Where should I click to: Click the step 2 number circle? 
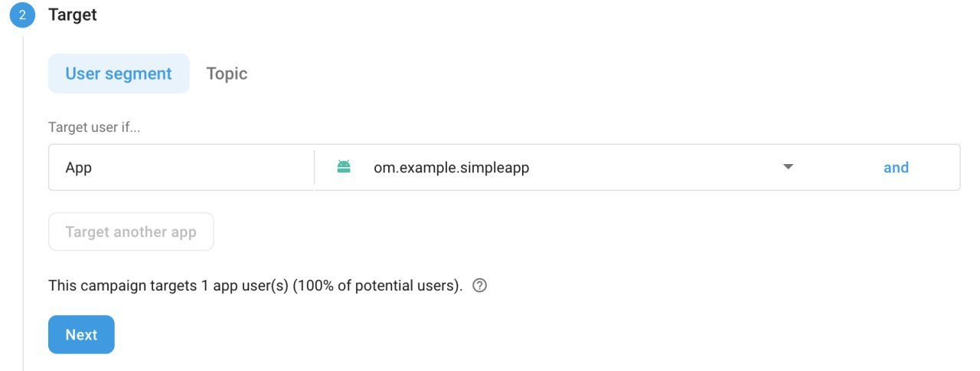22,15
